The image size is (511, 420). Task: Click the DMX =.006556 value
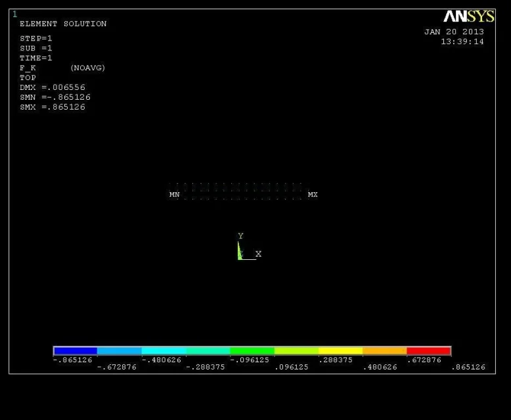pyautogui.click(x=53, y=87)
